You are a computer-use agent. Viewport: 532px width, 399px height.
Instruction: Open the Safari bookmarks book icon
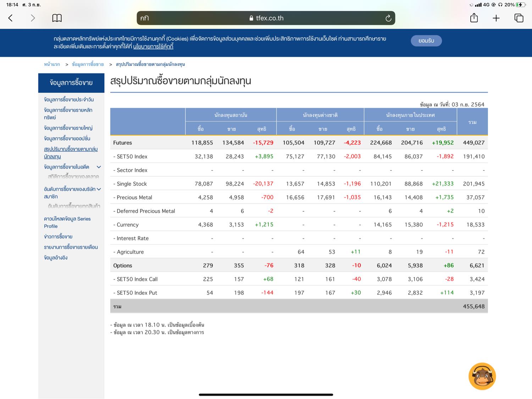(57, 18)
